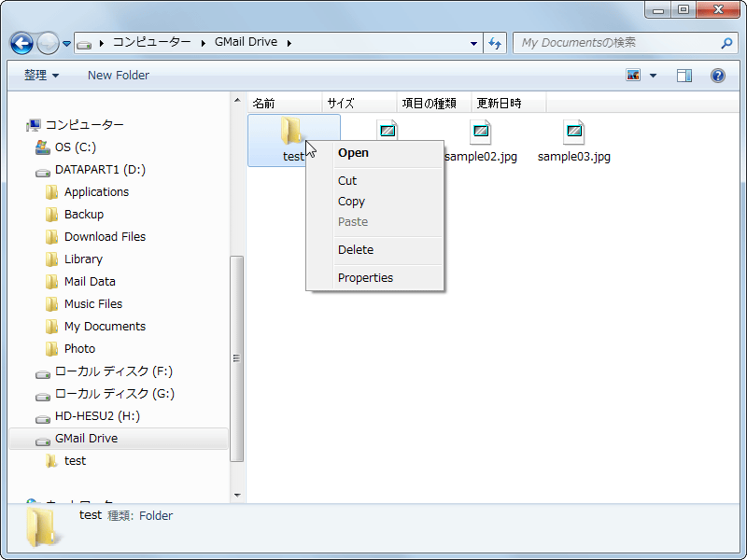Image resolution: width=747 pixels, height=560 pixels.
Task: Choose Open from the context menu
Action: [375, 153]
